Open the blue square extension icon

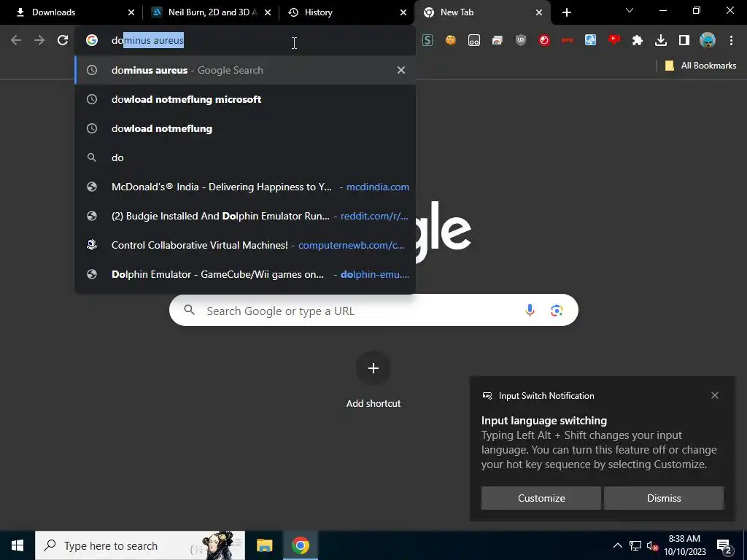(591, 41)
